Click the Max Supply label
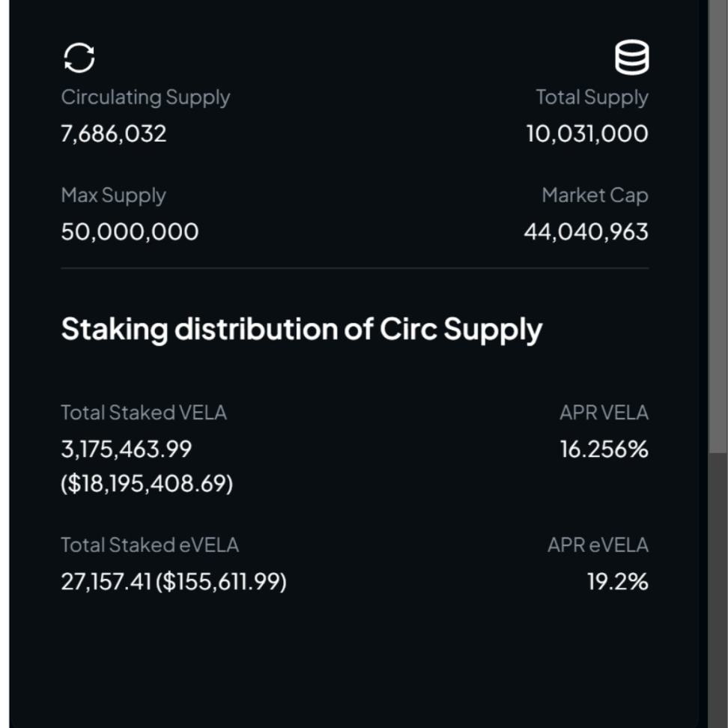The height and width of the screenshot is (728, 728). [113, 195]
